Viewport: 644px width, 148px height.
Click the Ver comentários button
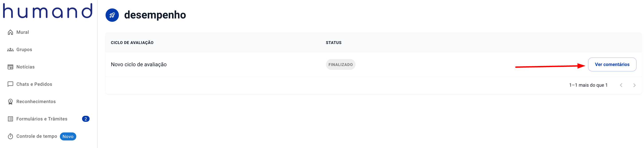tap(612, 64)
